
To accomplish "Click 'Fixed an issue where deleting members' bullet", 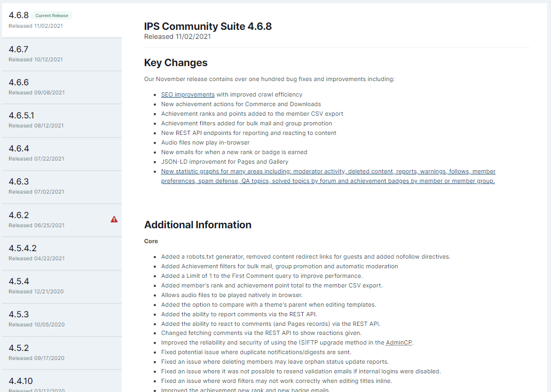I will [x=275, y=362].
